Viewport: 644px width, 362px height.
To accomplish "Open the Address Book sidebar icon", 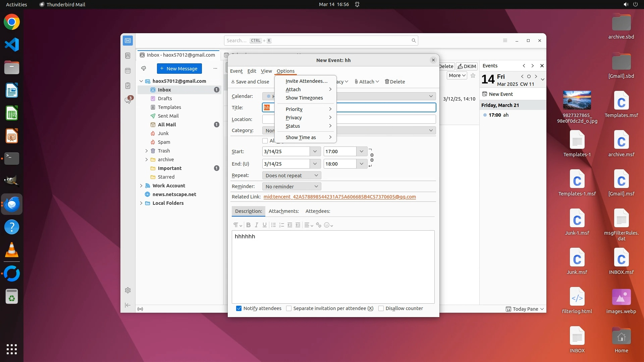I will click(128, 56).
